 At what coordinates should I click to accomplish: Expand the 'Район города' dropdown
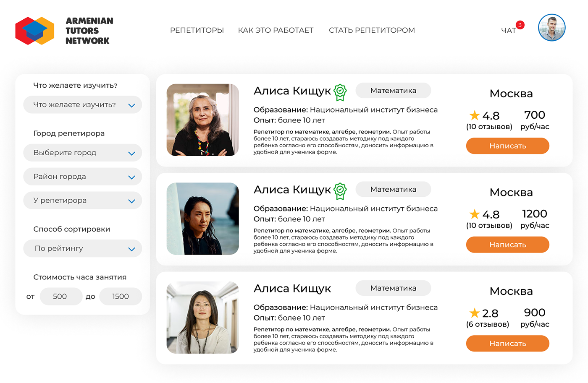[x=82, y=177]
